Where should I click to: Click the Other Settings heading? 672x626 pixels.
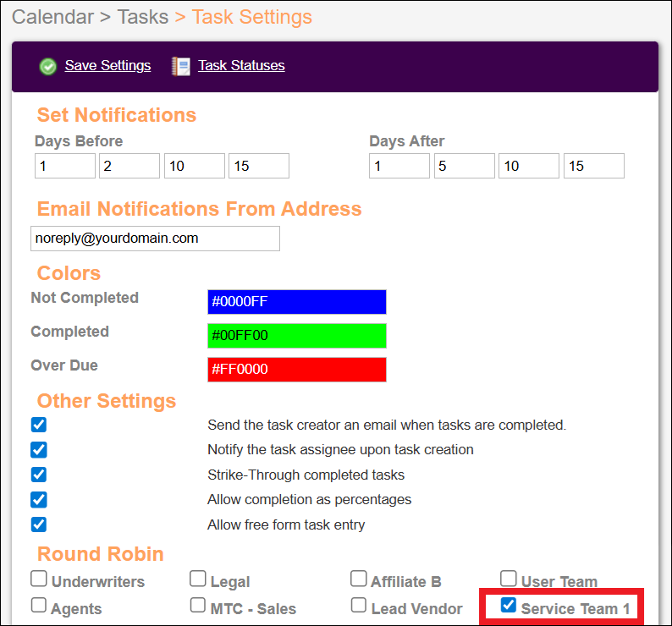(x=107, y=401)
